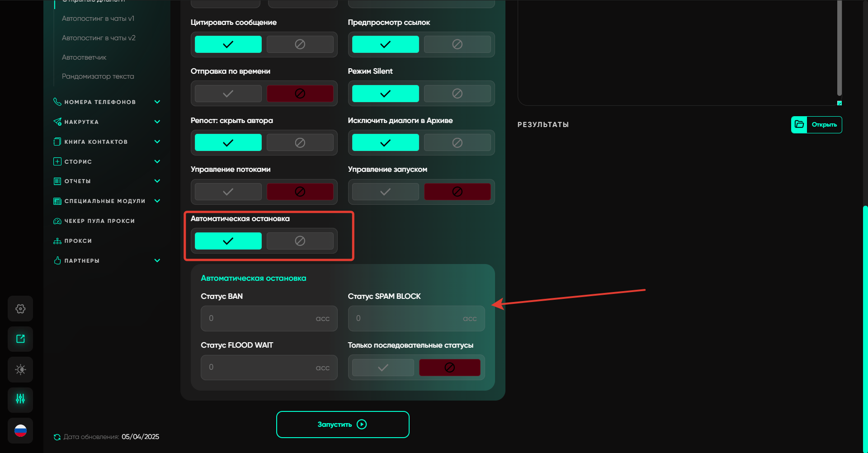Click the folder icon on Открыть button
The image size is (868, 453).
[799, 124]
